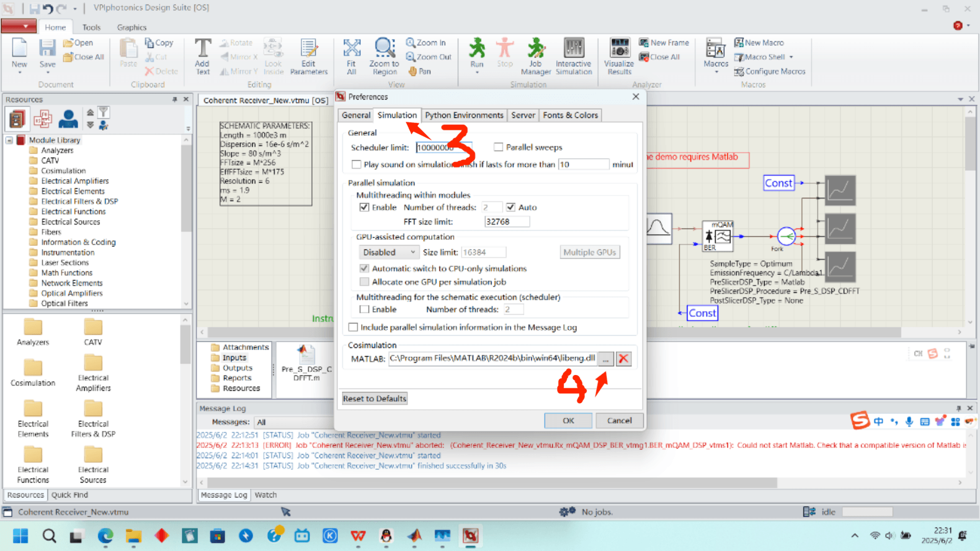Select the Zoom to Region tool
This screenshot has width=980, height=551.
click(x=384, y=56)
